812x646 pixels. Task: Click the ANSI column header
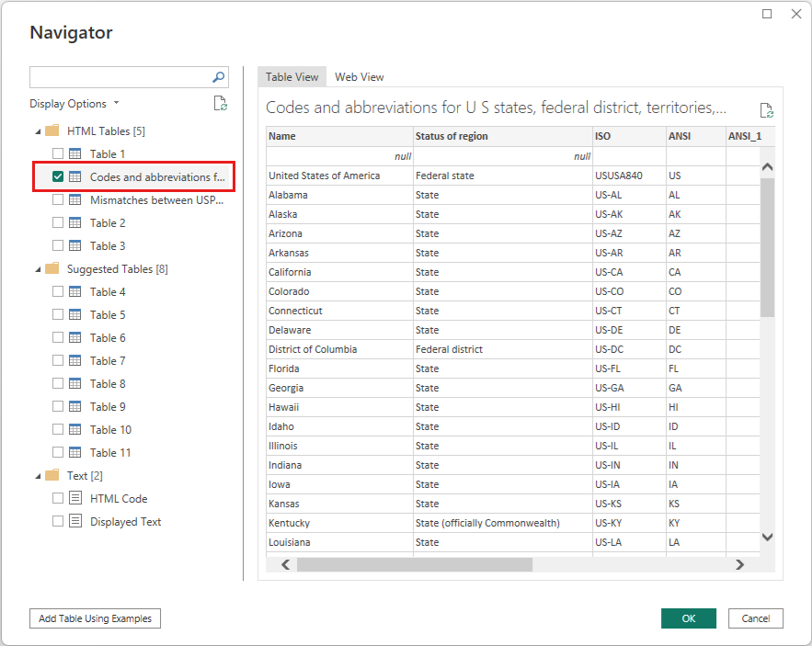click(x=695, y=136)
